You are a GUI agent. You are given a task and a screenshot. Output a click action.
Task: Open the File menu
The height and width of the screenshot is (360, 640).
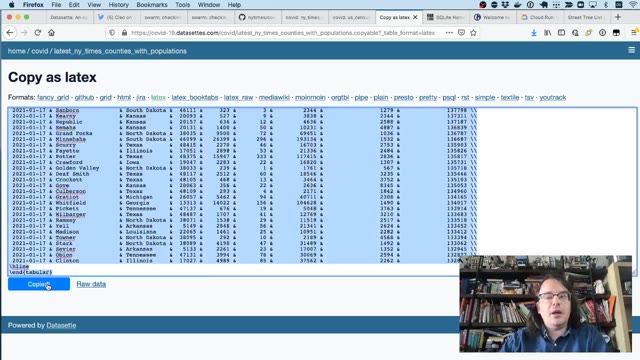56,5
